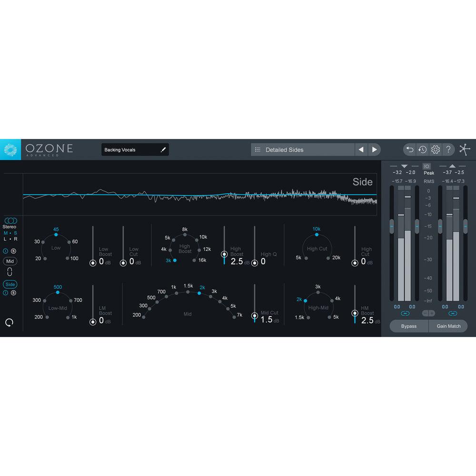476x476 pixels.
Task: Click the reset circular arrow icon bottom left
Action: tap(9, 322)
